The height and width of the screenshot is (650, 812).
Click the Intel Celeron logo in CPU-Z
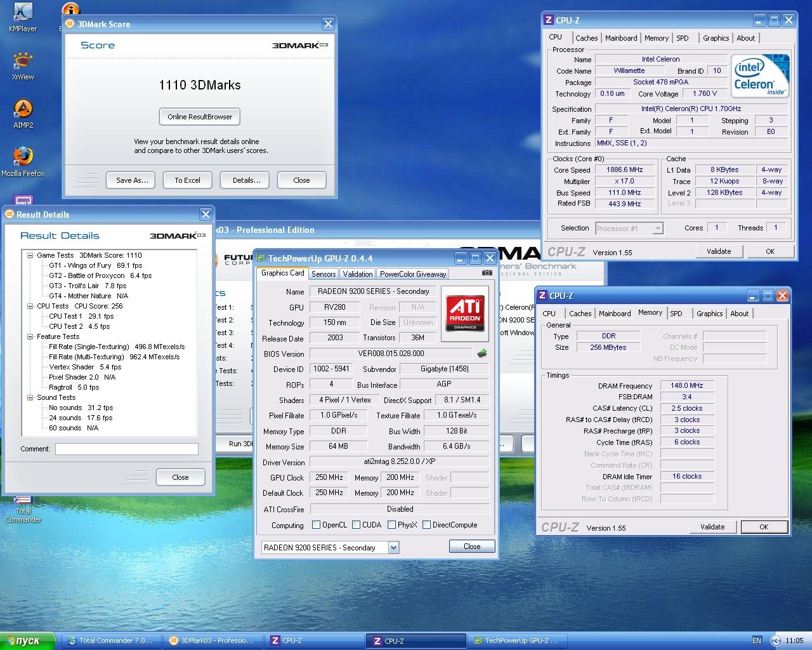759,76
